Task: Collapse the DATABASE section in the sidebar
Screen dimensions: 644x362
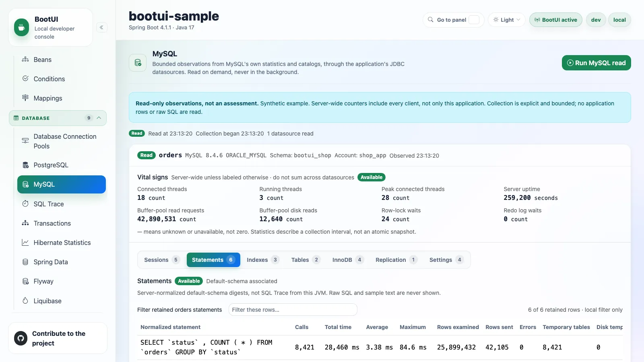Action: coord(58,118)
